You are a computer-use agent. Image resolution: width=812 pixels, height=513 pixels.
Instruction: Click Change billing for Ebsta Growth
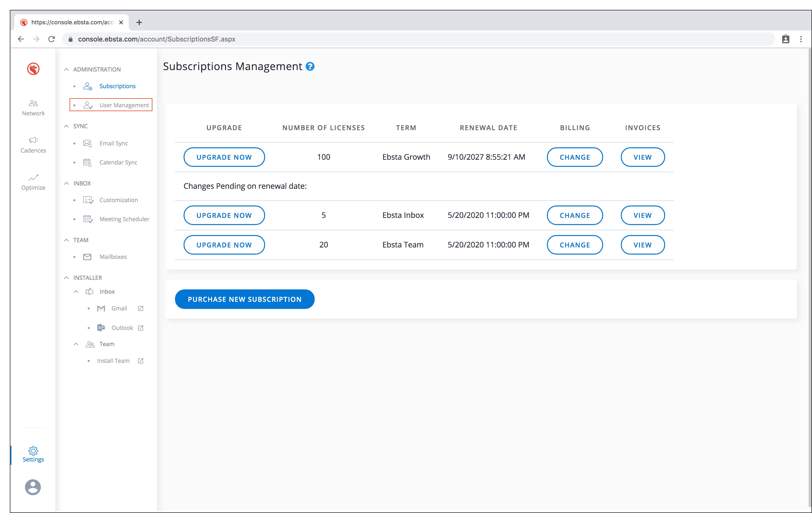click(575, 157)
